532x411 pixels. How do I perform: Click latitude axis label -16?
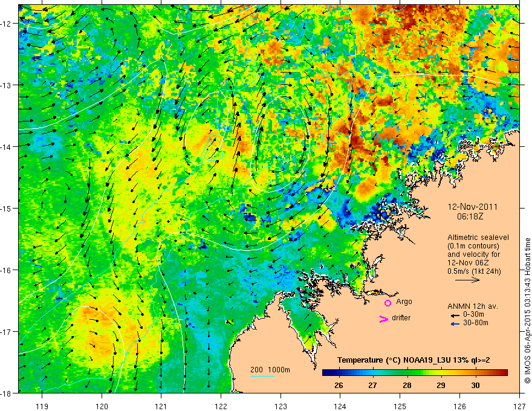6,270
